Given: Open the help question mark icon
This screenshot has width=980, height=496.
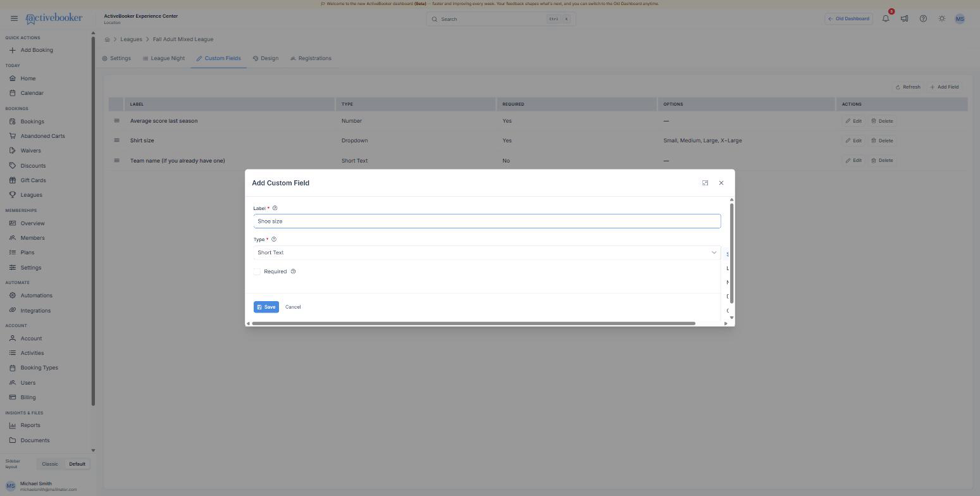Looking at the screenshot, I should [923, 18].
